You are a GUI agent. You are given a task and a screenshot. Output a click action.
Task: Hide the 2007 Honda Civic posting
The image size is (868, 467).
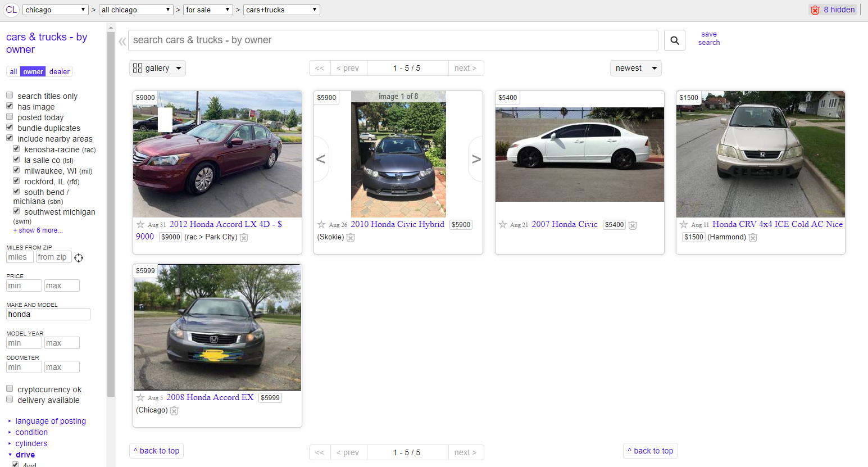click(633, 225)
